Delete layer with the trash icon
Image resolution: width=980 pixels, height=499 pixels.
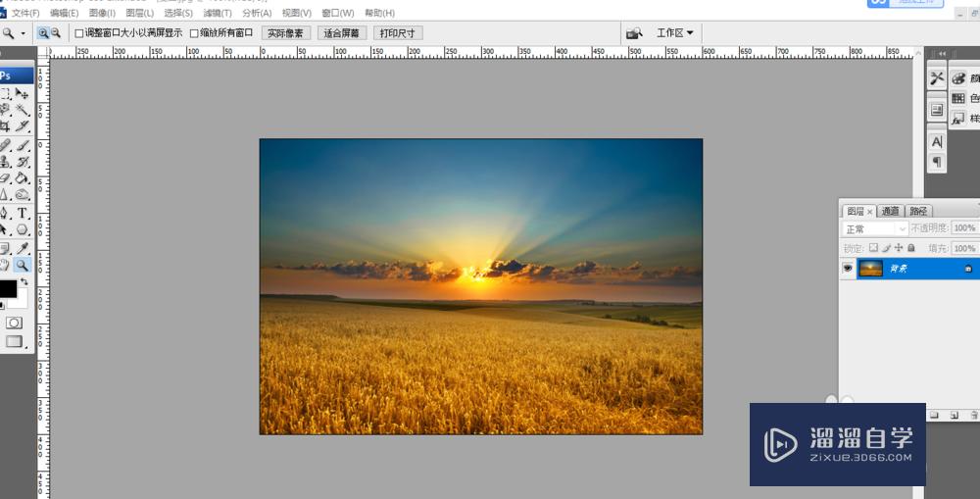(x=974, y=415)
